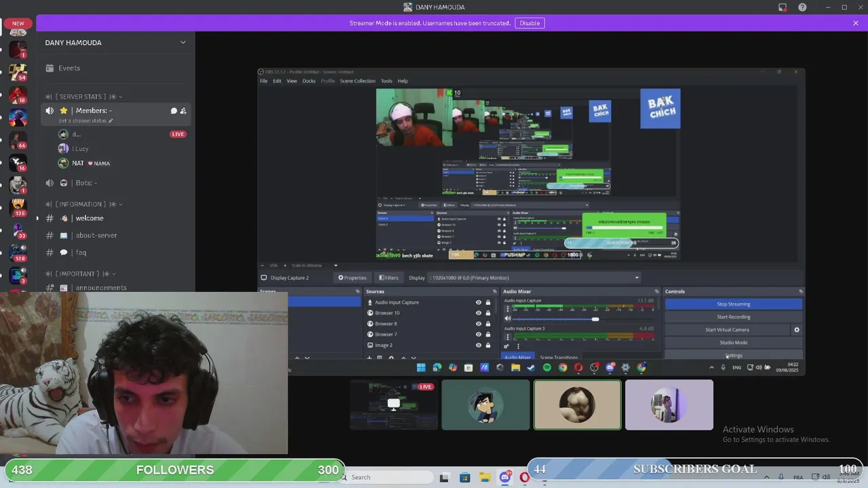The image size is (868, 488).
Task: Click Discord icon in the bottom Windows taskbar
Action: click(x=505, y=477)
